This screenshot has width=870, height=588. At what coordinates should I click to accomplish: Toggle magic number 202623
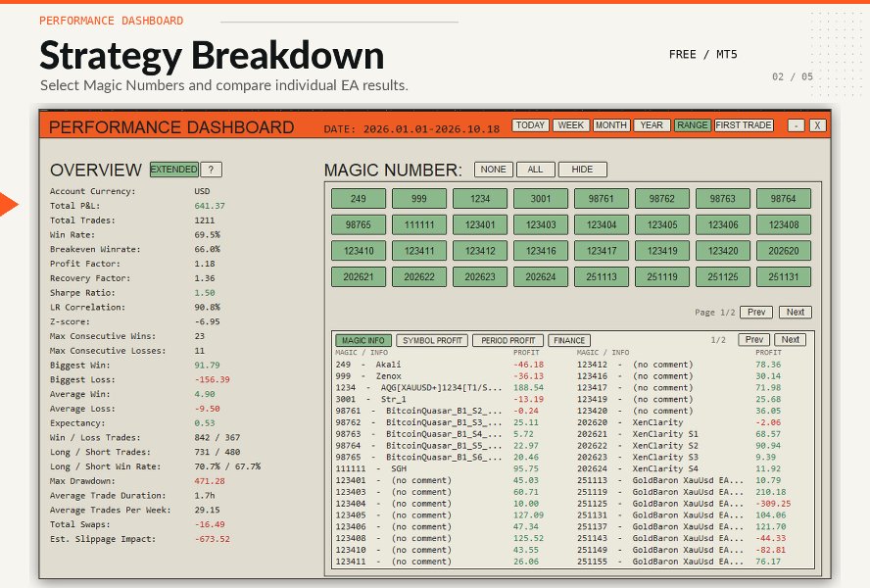(480, 277)
